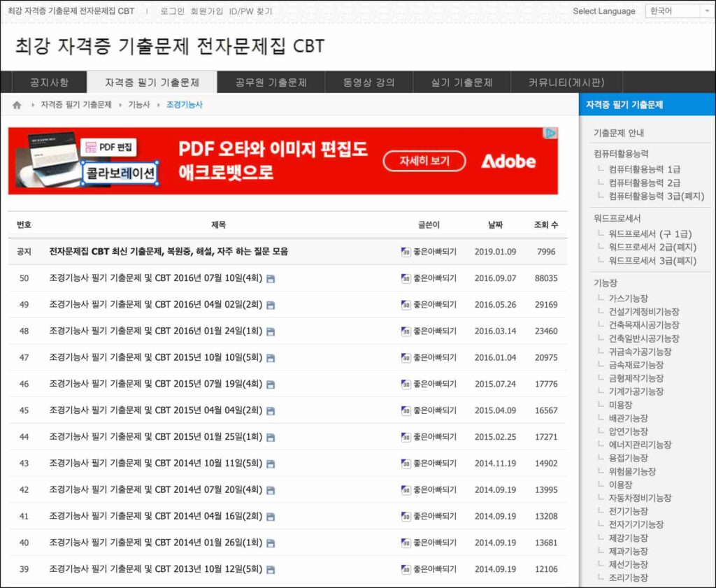Open sidebar 워드프로세서 (구 1급)
Viewport: 716px width, 588px height.
[650, 234]
